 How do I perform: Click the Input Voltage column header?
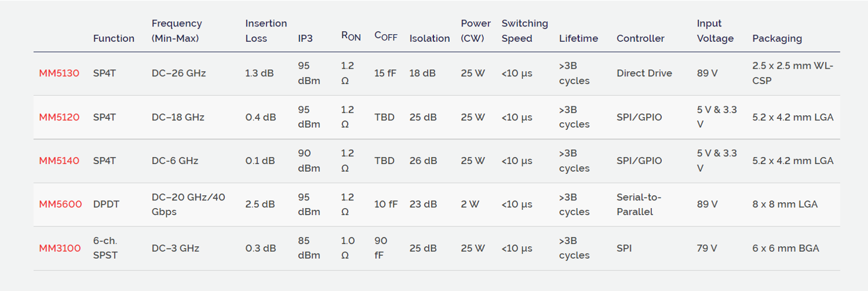pos(715,31)
